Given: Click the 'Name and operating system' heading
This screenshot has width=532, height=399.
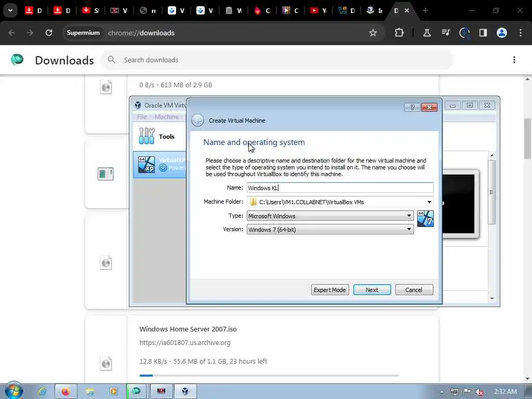Looking at the screenshot, I should pyautogui.click(x=254, y=142).
